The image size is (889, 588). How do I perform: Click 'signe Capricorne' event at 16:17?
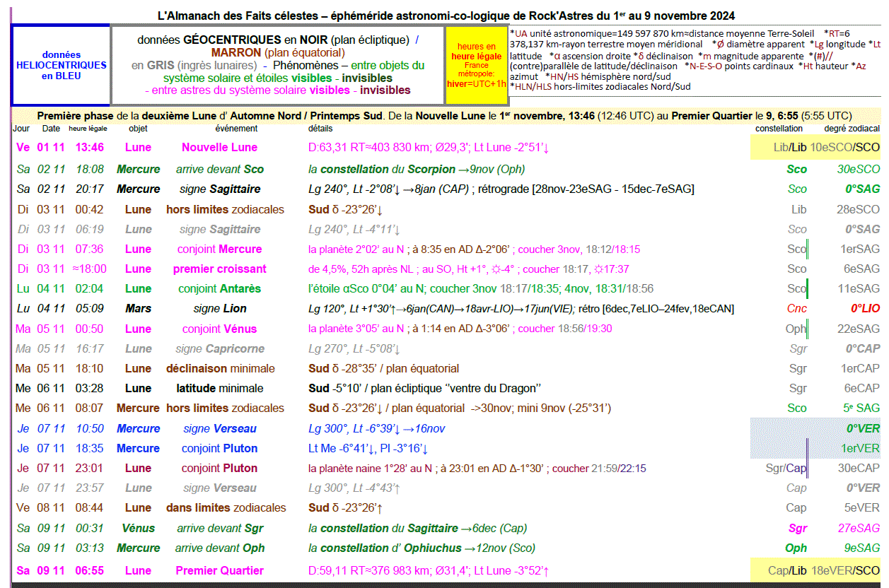click(x=219, y=349)
